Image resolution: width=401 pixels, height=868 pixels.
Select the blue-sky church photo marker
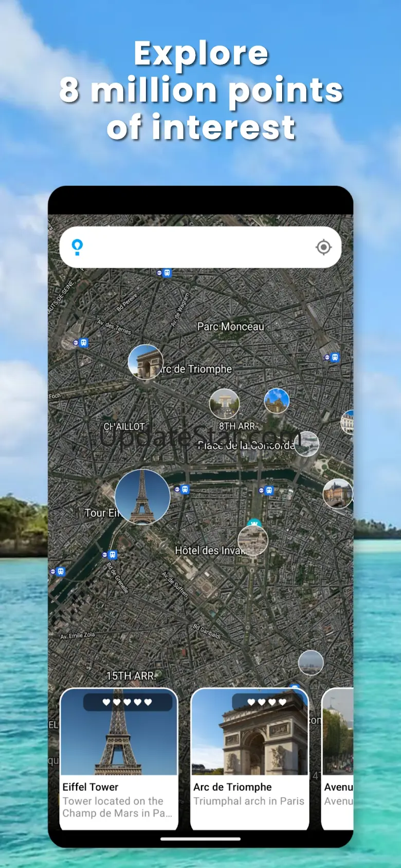(x=277, y=401)
